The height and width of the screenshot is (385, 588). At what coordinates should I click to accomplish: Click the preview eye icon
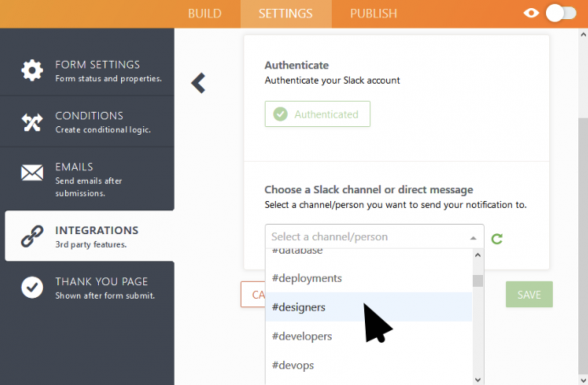click(531, 13)
